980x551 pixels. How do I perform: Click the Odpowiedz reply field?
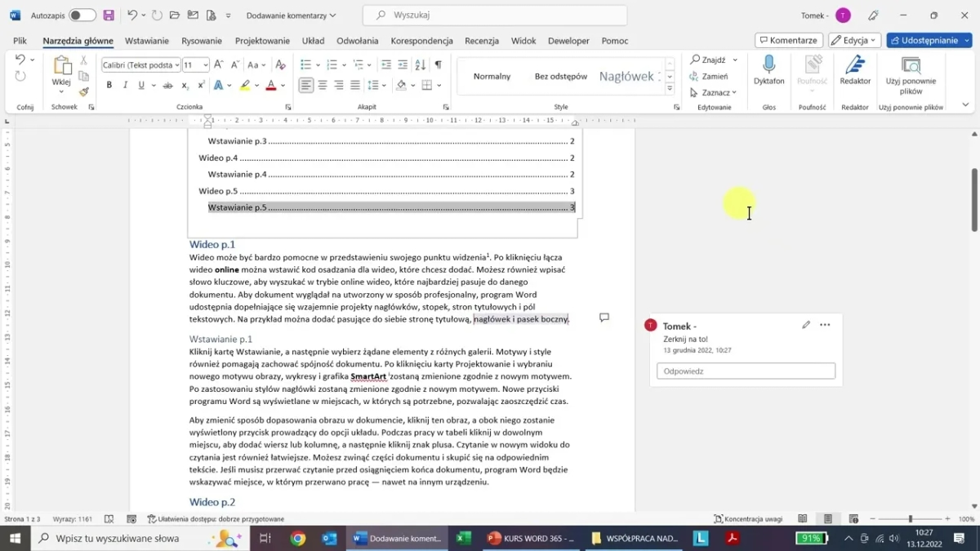pos(746,371)
